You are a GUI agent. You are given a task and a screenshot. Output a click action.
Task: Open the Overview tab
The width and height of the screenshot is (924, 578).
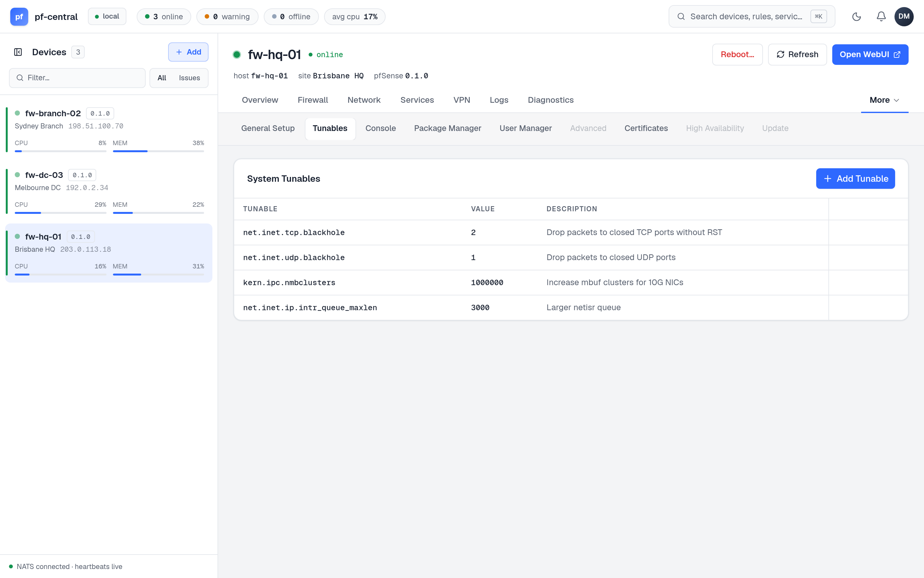260,100
